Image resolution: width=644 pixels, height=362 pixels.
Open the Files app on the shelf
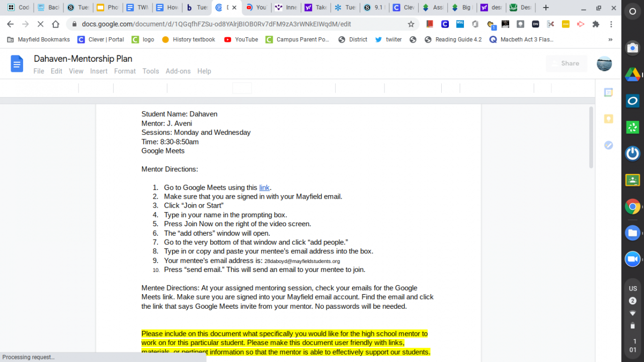tap(632, 233)
